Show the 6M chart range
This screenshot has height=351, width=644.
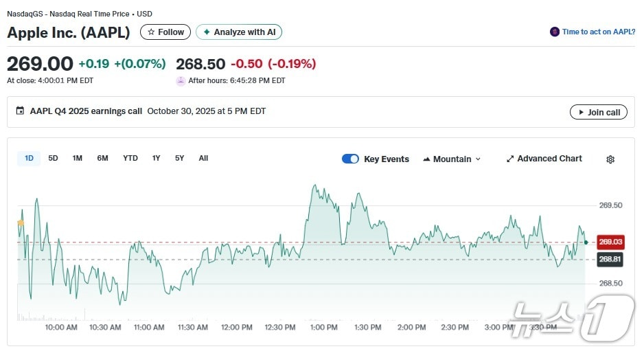pyautogui.click(x=102, y=159)
